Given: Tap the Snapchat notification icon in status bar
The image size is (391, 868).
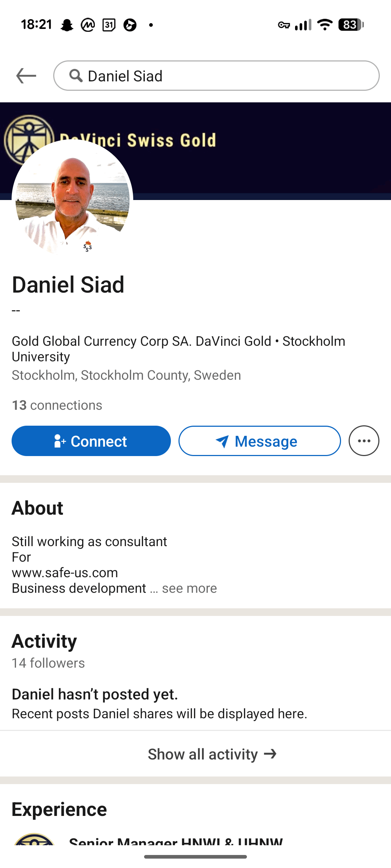Looking at the screenshot, I should [x=67, y=25].
